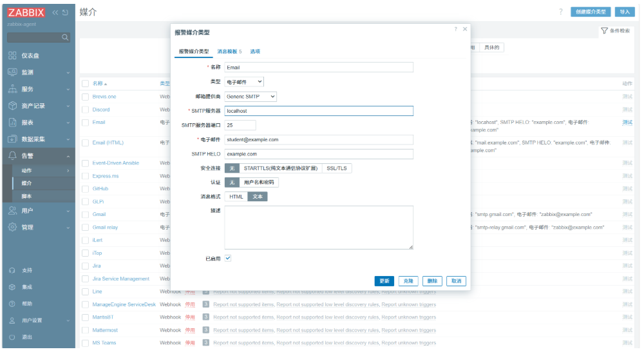The image size is (644, 354).
Task: Tick the select-all checkbox in table header
Action: pyautogui.click(x=85, y=83)
